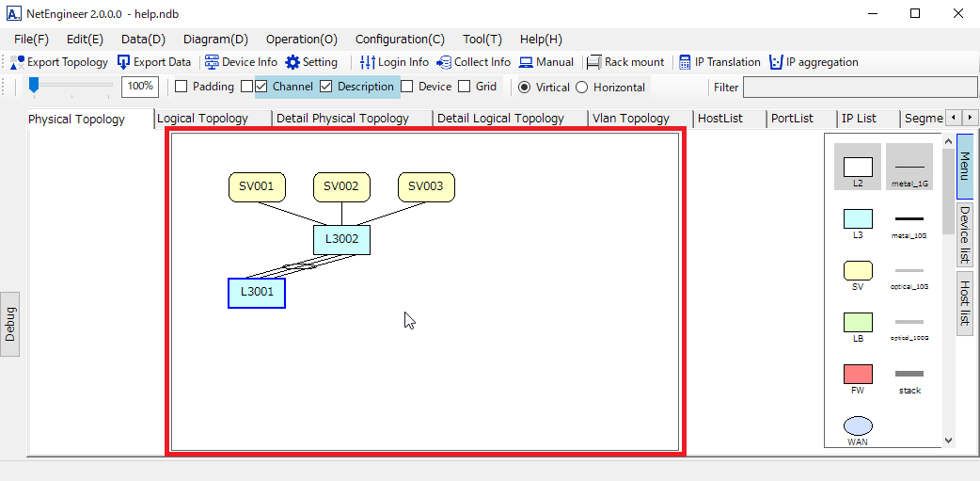
Task: Launch the IP Translation tool
Action: [x=685, y=62]
